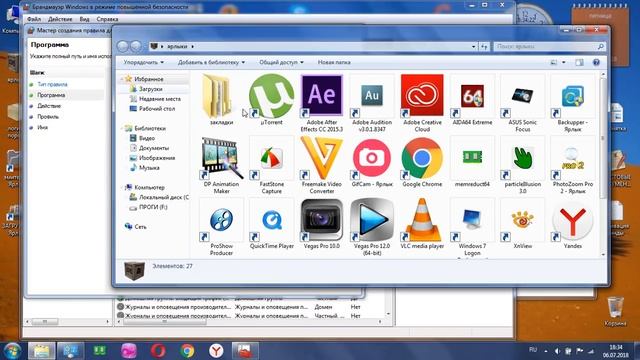Image resolution: width=640 pixels, height=360 pixels.
Task: Open Загрузки in navigation pane
Action: pyautogui.click(x=150, y=89)
